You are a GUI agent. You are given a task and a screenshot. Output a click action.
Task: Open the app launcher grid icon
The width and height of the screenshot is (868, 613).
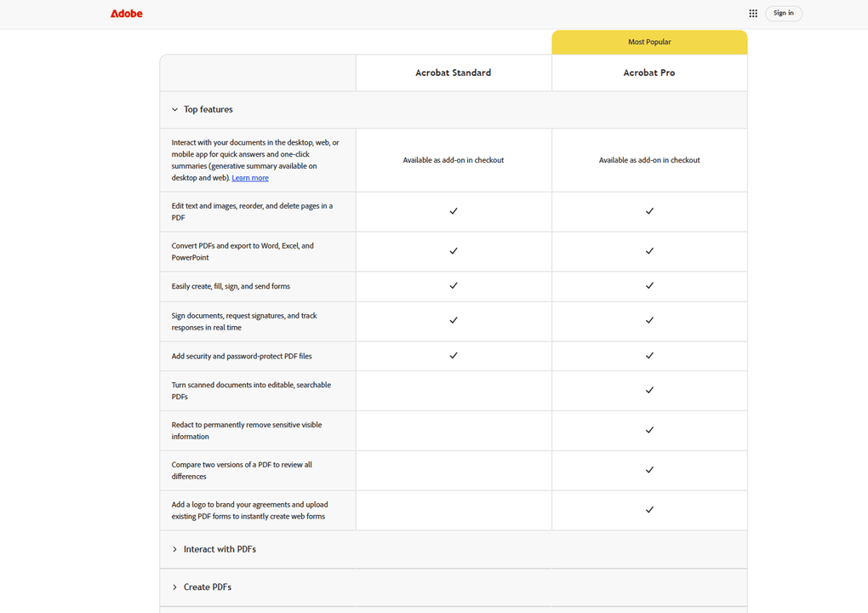(752, 13)
